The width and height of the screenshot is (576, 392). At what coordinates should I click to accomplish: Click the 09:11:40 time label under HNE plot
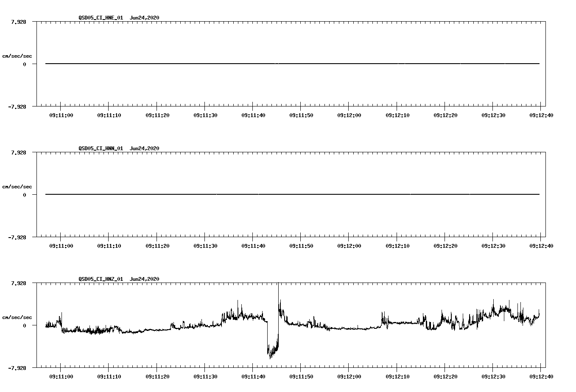(253, 115)
